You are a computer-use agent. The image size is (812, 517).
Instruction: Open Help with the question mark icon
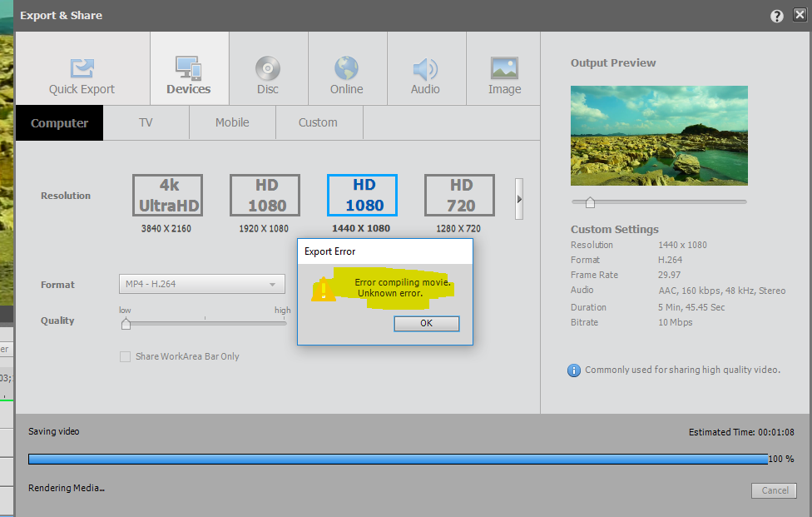click(x=777, y=16)
